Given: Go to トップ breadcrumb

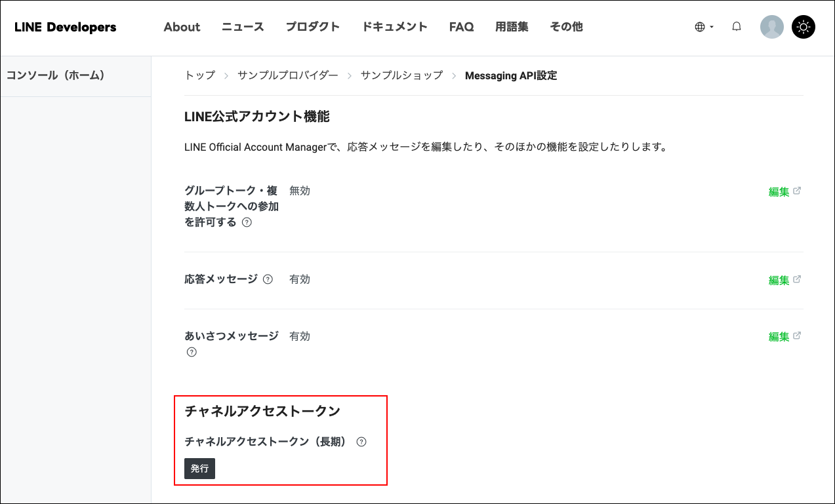Looking at the screenshot, I should [x=199, y=75].
